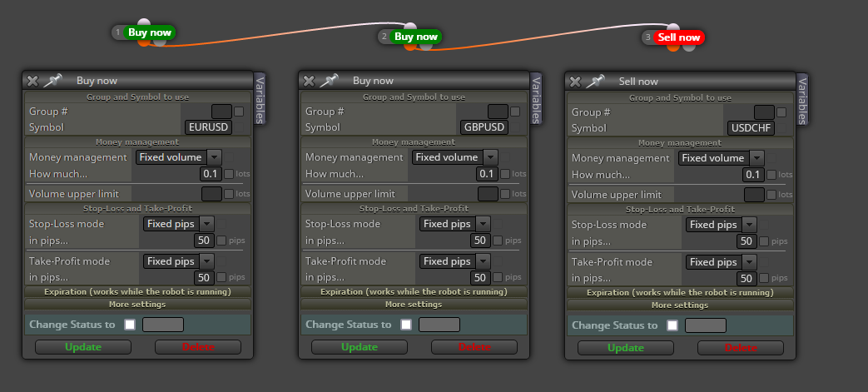Open Stop-Loss mode dropdown in GBPUSD panel
Viewport: 868px width, 392px height.
click(x=454, y=224)
